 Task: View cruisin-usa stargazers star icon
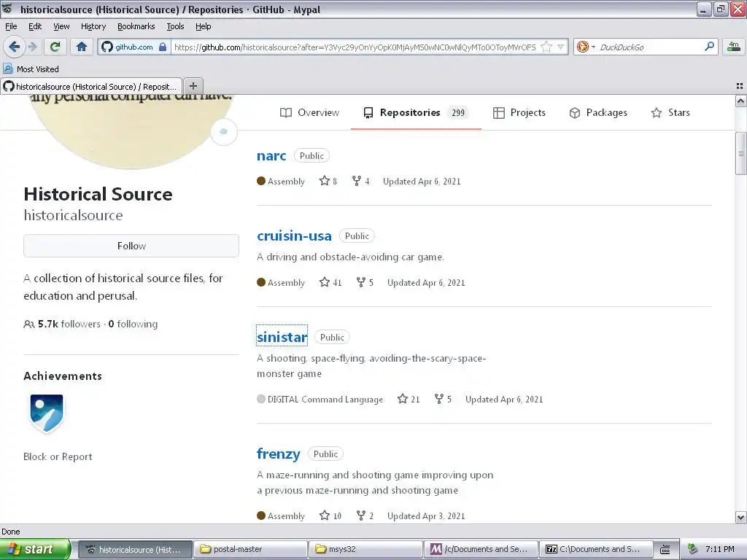tap(325, 282)
